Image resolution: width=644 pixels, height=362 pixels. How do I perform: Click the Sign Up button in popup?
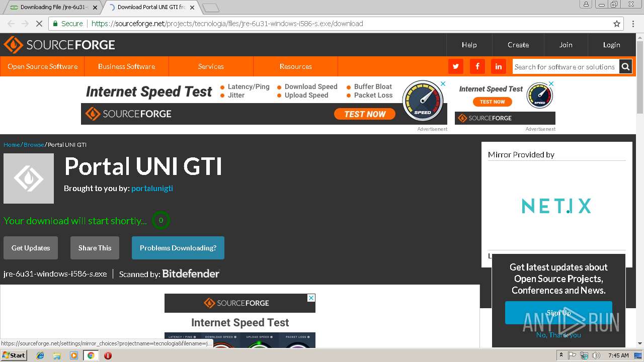point(558,313)
